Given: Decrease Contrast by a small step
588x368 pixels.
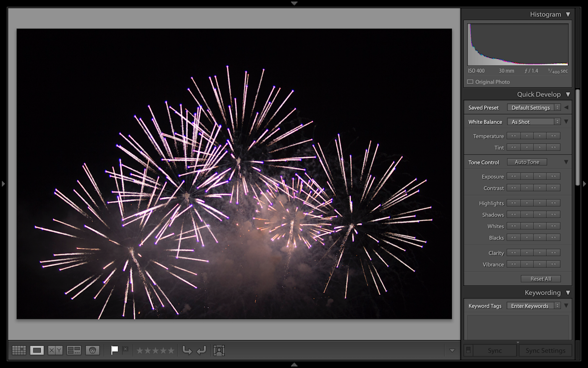Looking at the screenshot, I should 527,188.
